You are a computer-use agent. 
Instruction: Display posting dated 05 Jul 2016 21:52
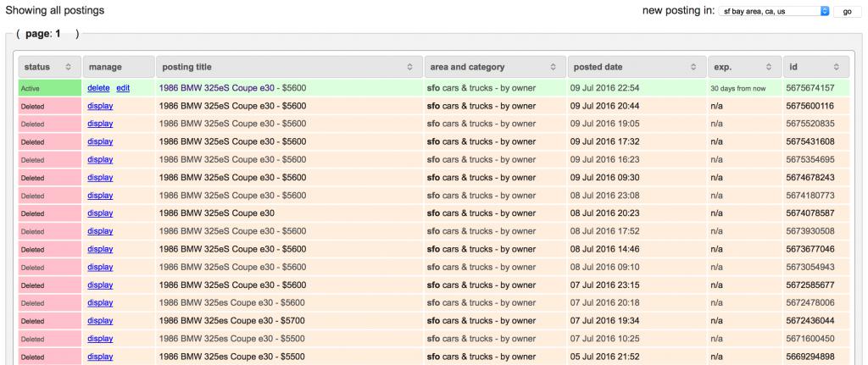click(x=100, y=357)
